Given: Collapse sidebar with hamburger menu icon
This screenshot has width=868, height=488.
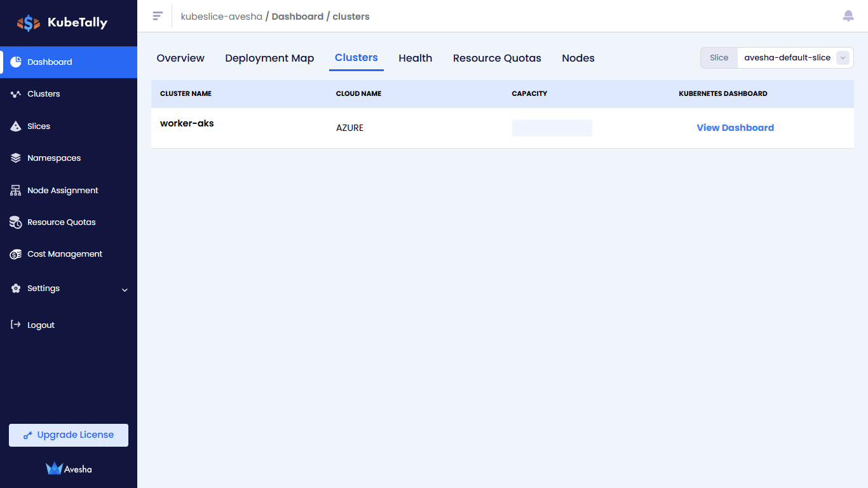Looking at the screenshot, I should pos(158,16).
